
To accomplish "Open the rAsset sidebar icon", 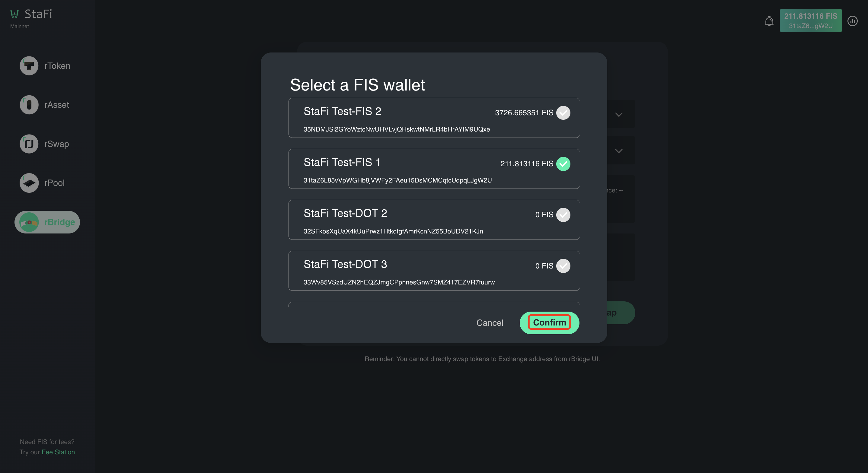I will 29,105.
